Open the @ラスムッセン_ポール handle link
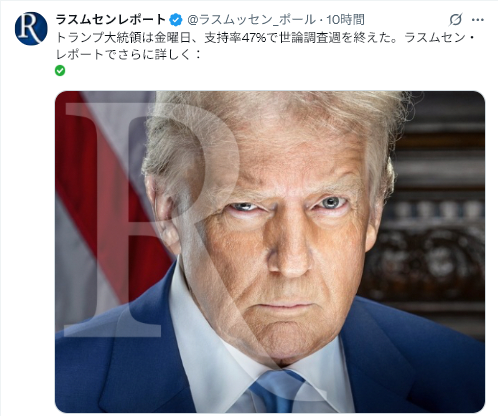The image size is (498, 416). click(x=251, y=20)
